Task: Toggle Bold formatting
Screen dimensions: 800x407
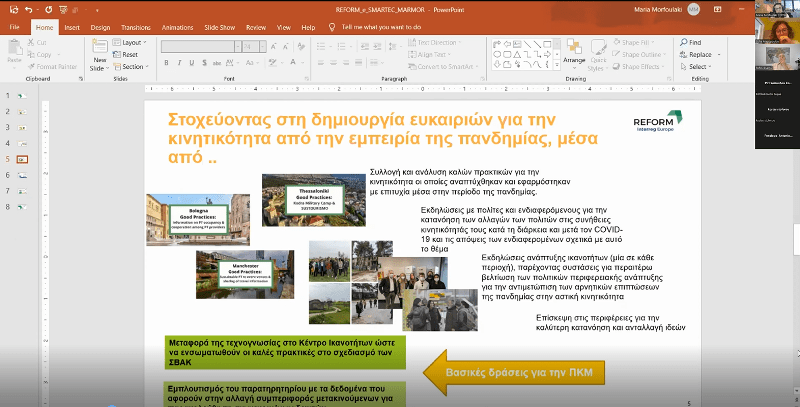Action: pos(166,63)
